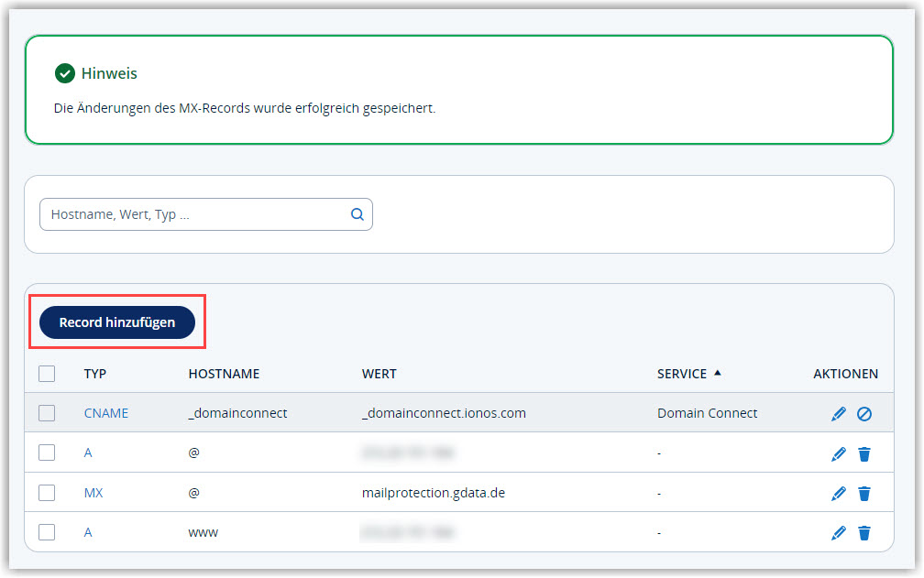Check the CNAME record checkbox
This screenshot has width=924, height=578.
47,413
